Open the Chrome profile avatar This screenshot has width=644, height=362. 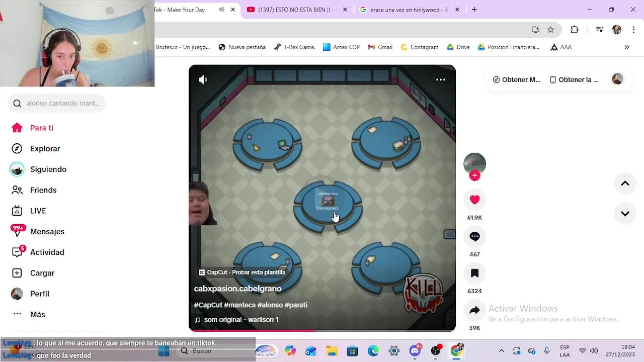tap(616, 30)
